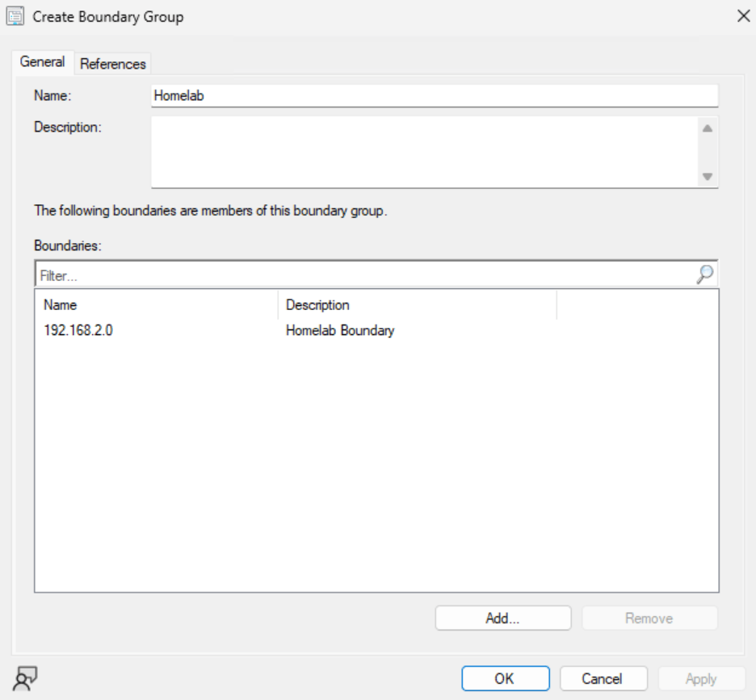The width and height of the screenshot is (756, 700).
Task: Click the Remove button
Action: click(x=649, y=618)
